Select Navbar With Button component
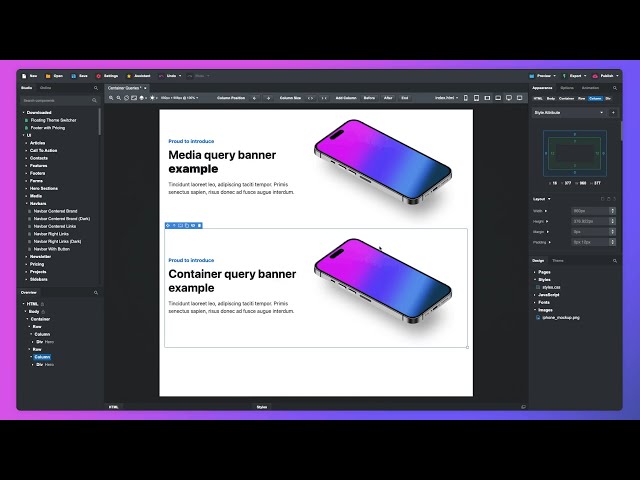Screen dimensions: 640x480 pyautogui.click(x=51, y=249)
